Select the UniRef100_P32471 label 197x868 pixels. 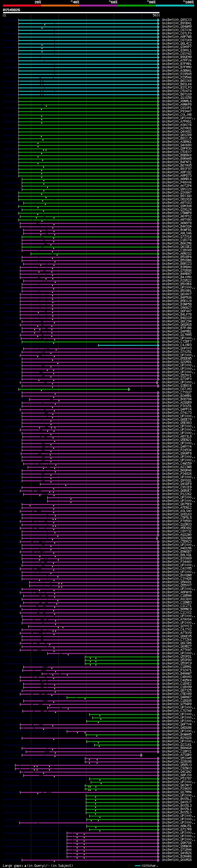tap(177, 671)
